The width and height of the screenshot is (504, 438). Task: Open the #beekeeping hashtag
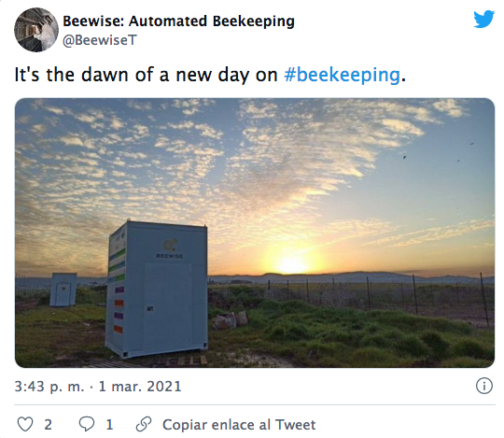pyautogui.click(x=342, y=75)
